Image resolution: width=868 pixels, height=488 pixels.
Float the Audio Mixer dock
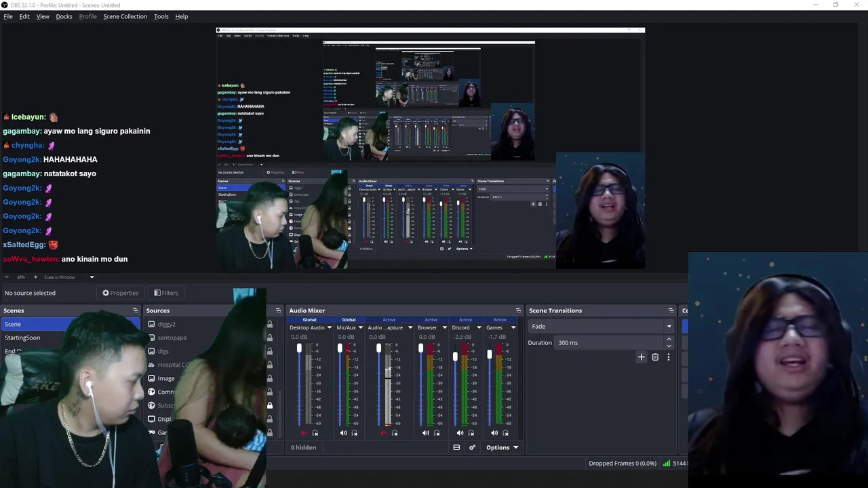click(518, 310)
